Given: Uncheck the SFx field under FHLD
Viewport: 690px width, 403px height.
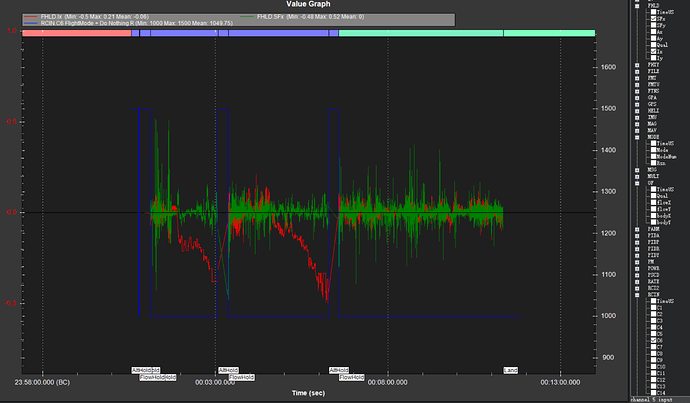Looking at the screenshot, I should pos(653,19).
